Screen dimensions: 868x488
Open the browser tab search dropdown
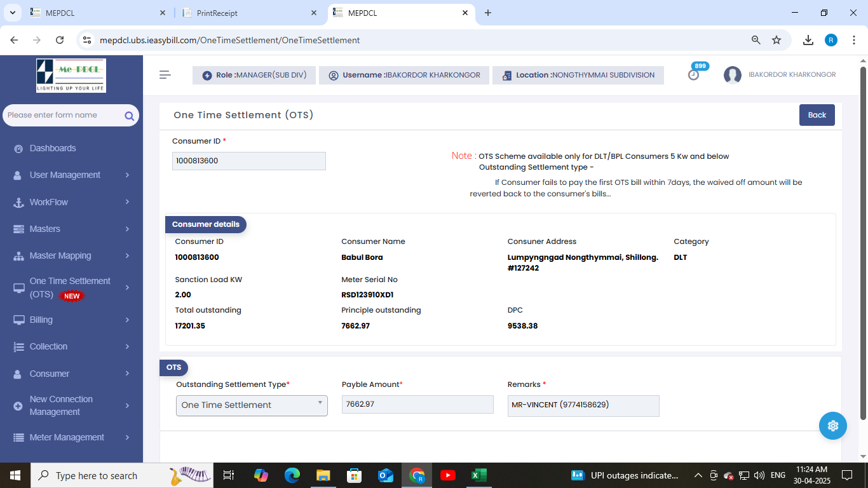tap(12, 13)
